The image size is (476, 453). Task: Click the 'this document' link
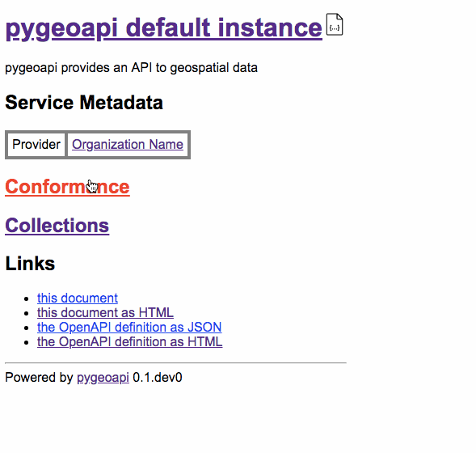point(78,298)
